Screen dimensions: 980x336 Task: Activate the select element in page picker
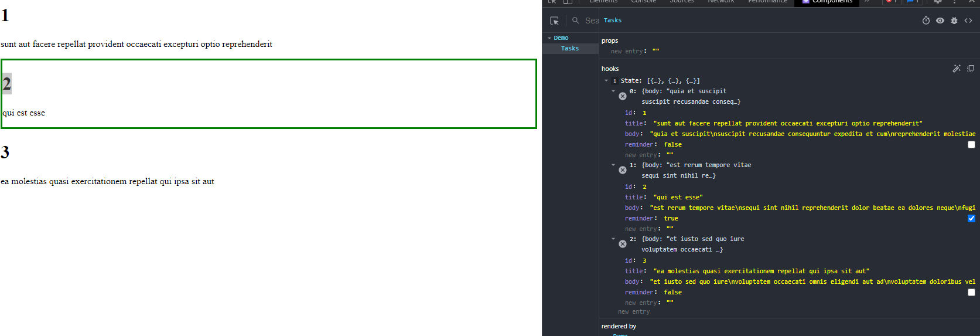tap(554, 21)
